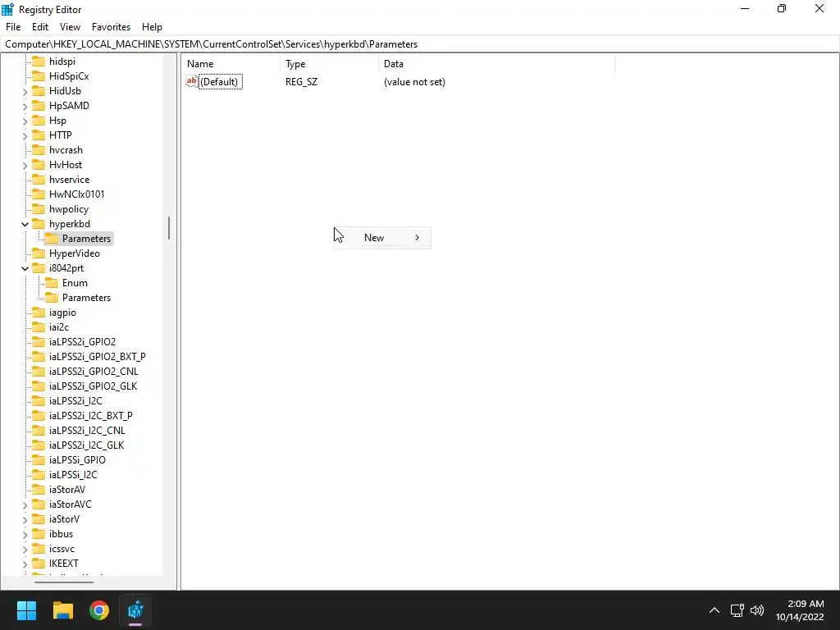This screenshot has height=630, width=840.
Task: Open the New submenu in context menu
Action: (x=382, y=238)
